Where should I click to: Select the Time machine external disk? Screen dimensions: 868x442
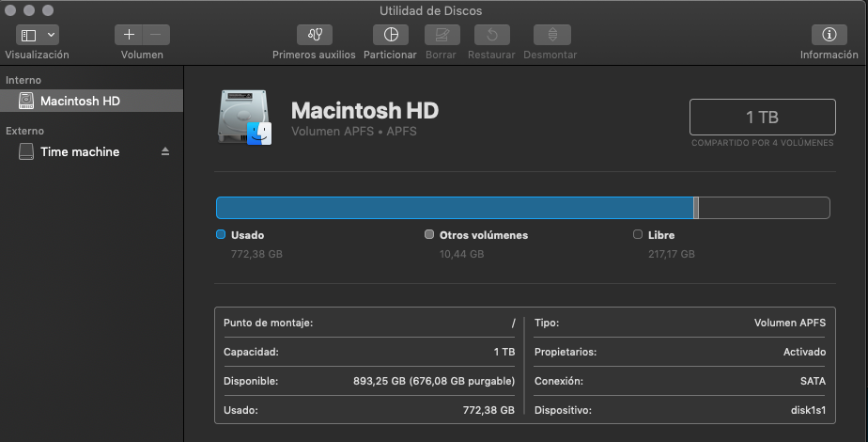tap(91, 151)
